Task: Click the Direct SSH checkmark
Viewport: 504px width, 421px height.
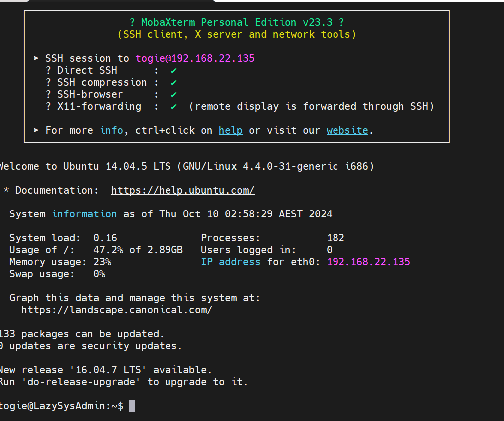Action: click(x=174, y=71)
